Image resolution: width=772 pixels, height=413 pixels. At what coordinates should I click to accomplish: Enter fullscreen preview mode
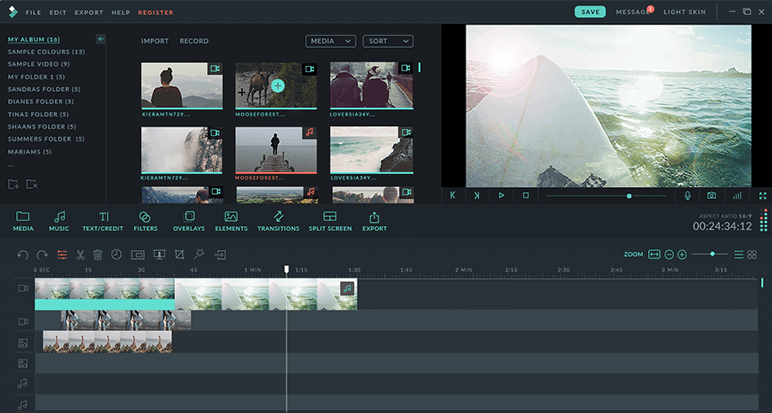pos(763,195)
